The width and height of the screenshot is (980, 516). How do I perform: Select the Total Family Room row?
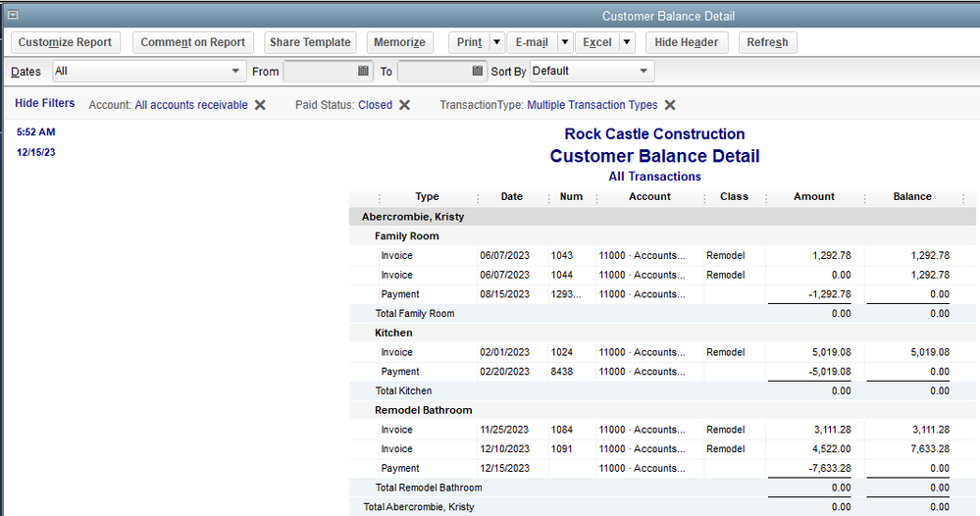(662, 314)
